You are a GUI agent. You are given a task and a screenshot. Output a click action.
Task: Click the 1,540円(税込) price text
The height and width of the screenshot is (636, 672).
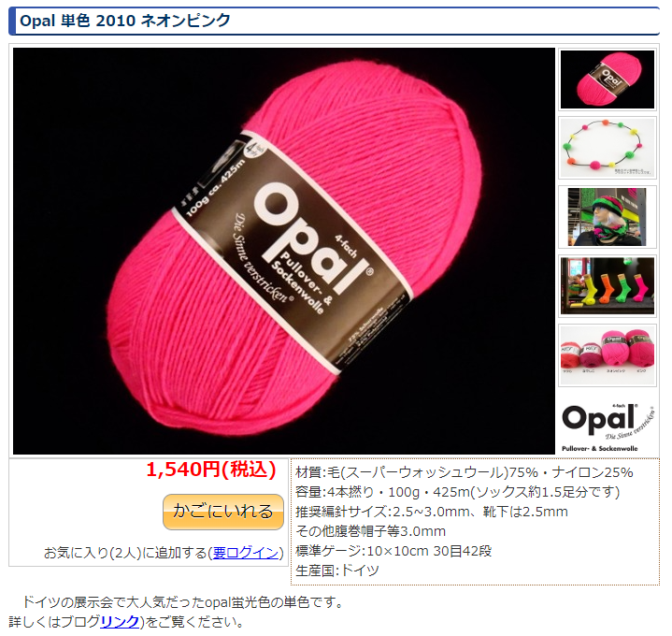click(x=211, y=470)
